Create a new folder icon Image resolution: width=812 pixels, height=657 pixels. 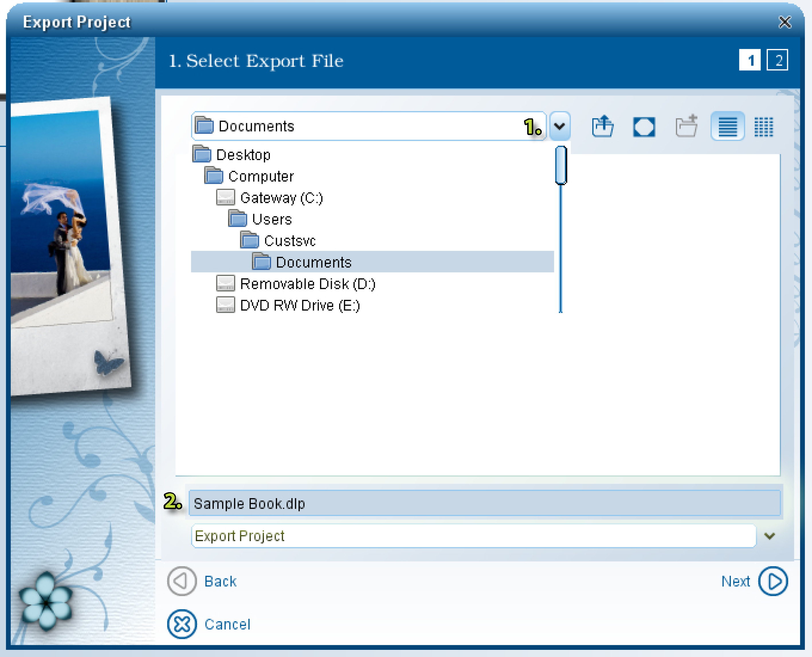coord(687,126)
